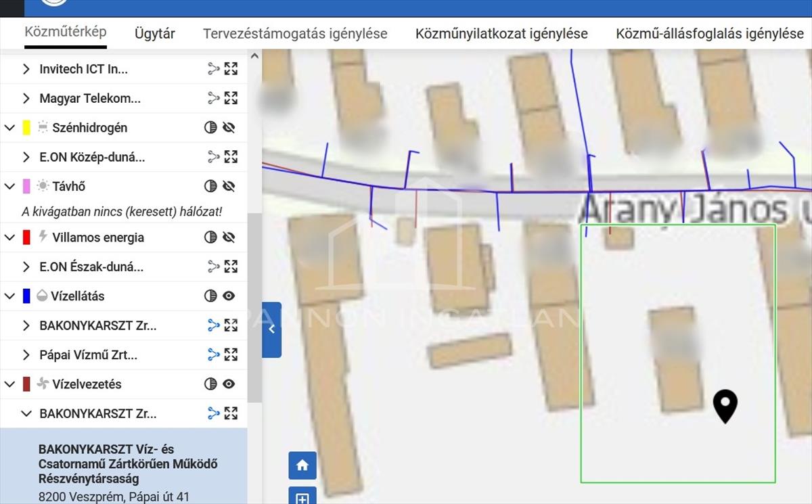The image size is (812, 504).
Task: Click network icon for E.ON Észak-duná row
Action: pyautogui.click(x=214, y=267)
